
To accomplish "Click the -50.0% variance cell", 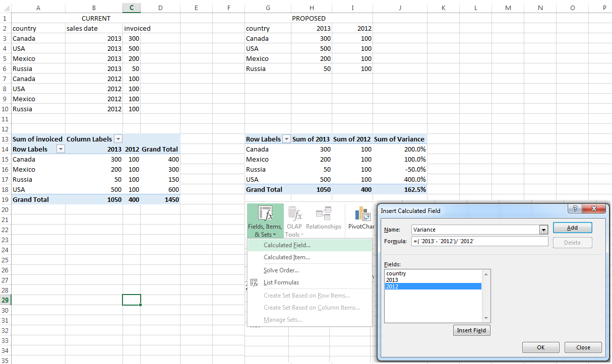I will (x=400, y=169).
